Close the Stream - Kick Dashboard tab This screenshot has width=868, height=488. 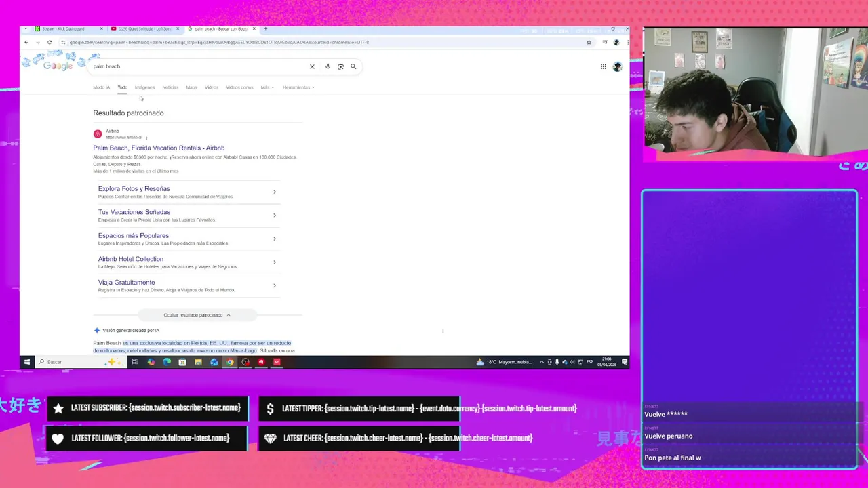click(x=102, y=28)
